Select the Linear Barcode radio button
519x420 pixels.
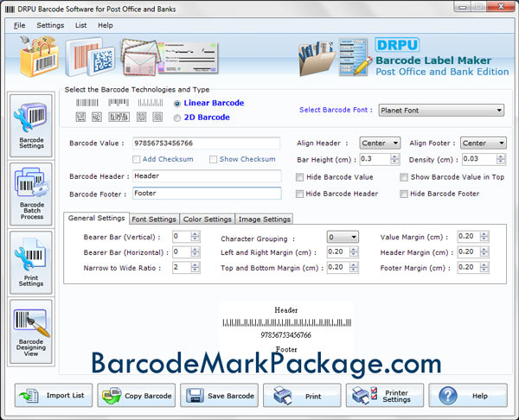tap(177, 104)
